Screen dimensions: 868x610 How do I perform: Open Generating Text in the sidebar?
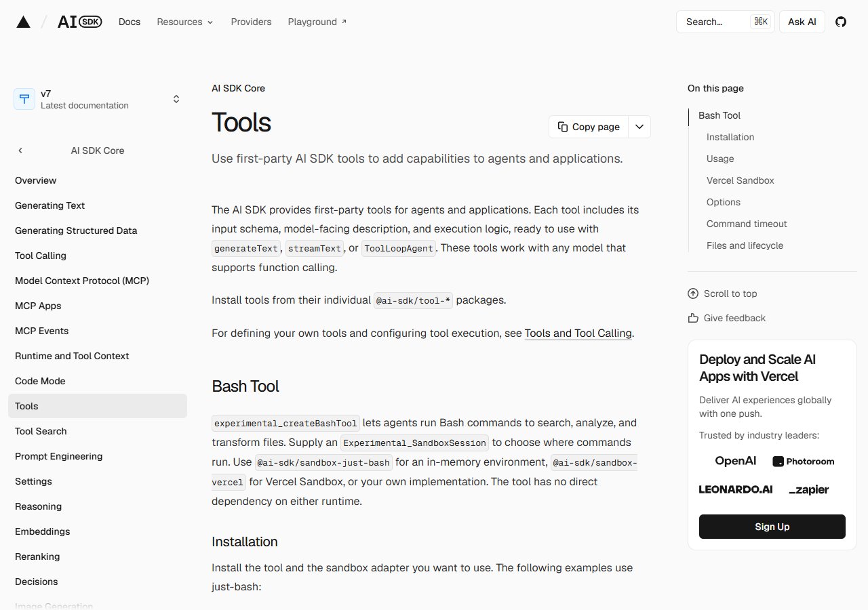coord(98,205)
